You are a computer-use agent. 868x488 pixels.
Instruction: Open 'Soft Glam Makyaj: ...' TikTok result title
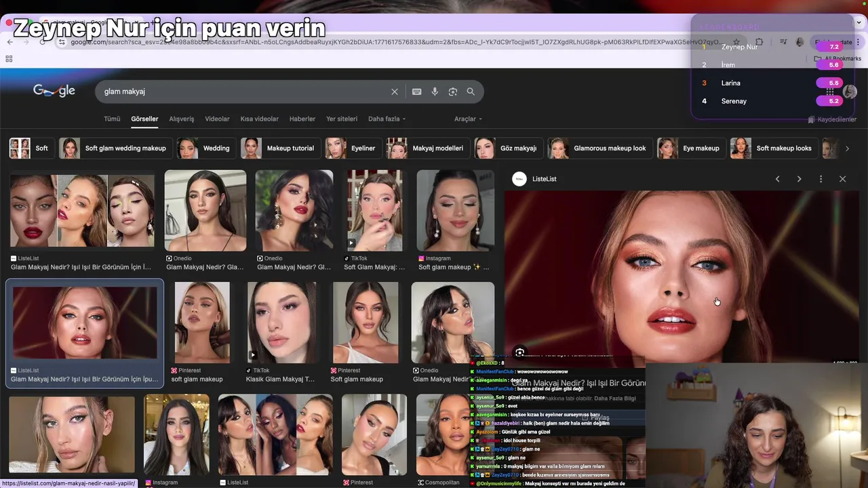tap(374, 267)
